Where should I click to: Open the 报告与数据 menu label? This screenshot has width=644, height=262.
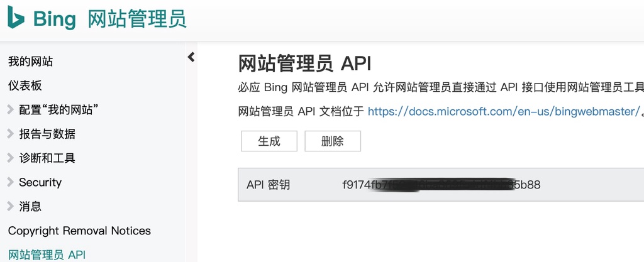47,134
